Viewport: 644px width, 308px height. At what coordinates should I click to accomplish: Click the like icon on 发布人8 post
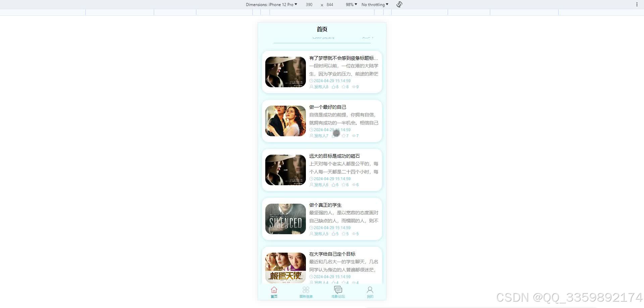(x=333, y=87)
